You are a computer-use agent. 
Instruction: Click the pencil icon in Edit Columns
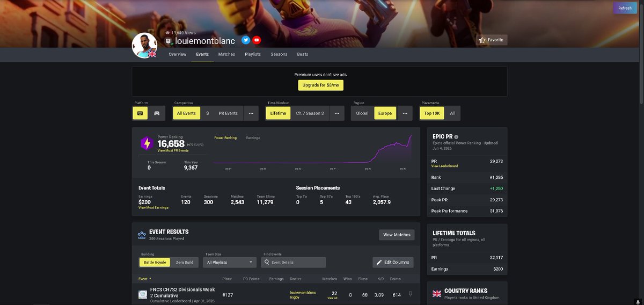[379, 262]
